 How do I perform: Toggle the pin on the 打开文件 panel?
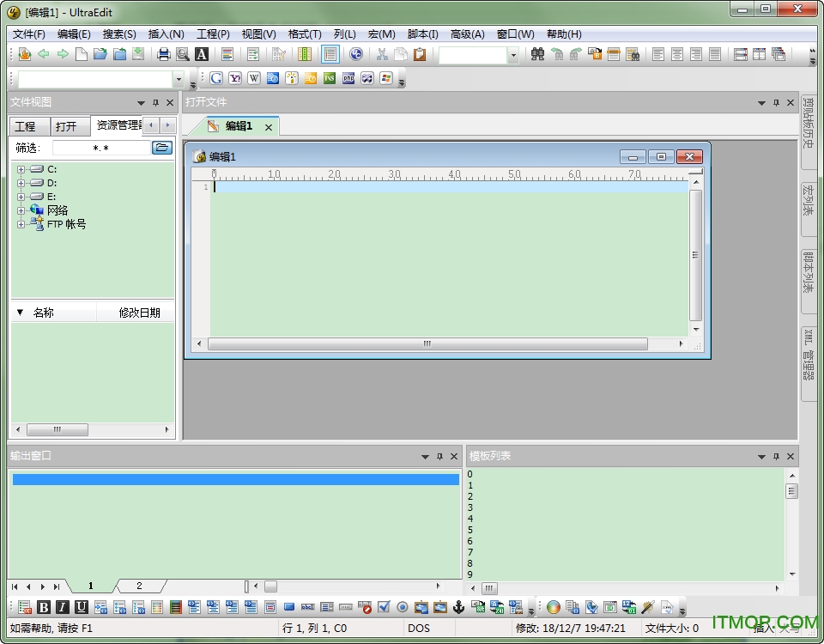point(776,102)
